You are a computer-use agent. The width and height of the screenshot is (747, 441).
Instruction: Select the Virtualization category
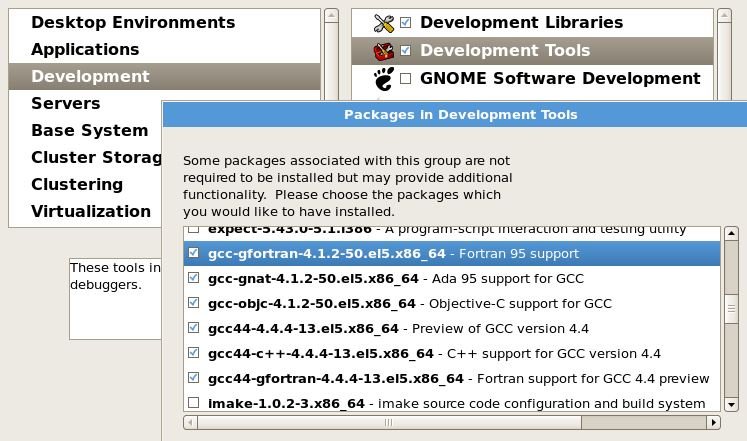click(x=86, y=211)
